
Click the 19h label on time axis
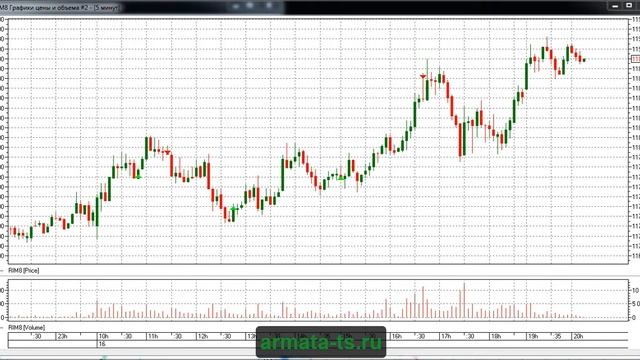(x=533, y=336)
